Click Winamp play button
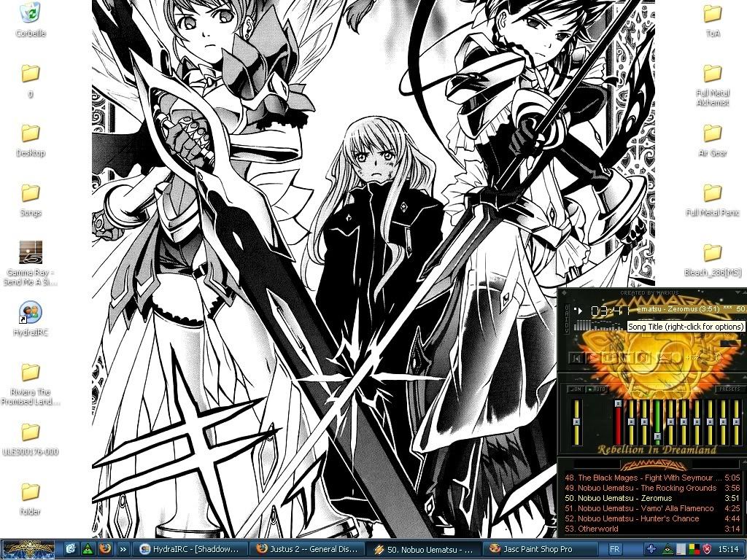This screenshot has width=747, height=560. point(592,357)
